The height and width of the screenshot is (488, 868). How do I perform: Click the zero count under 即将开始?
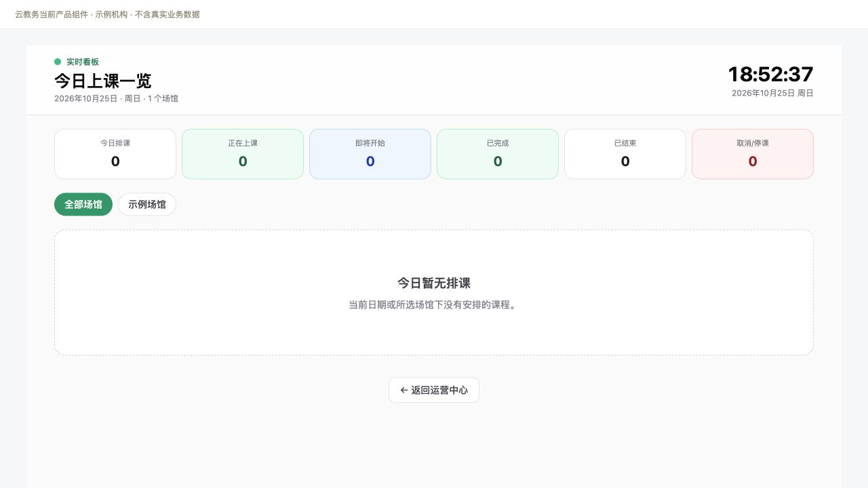point(370,161)
